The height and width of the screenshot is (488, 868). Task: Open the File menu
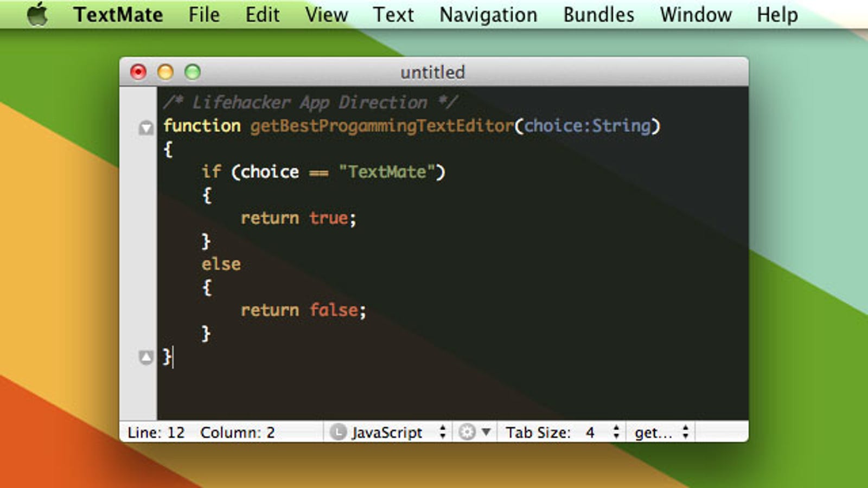point(204,15)
